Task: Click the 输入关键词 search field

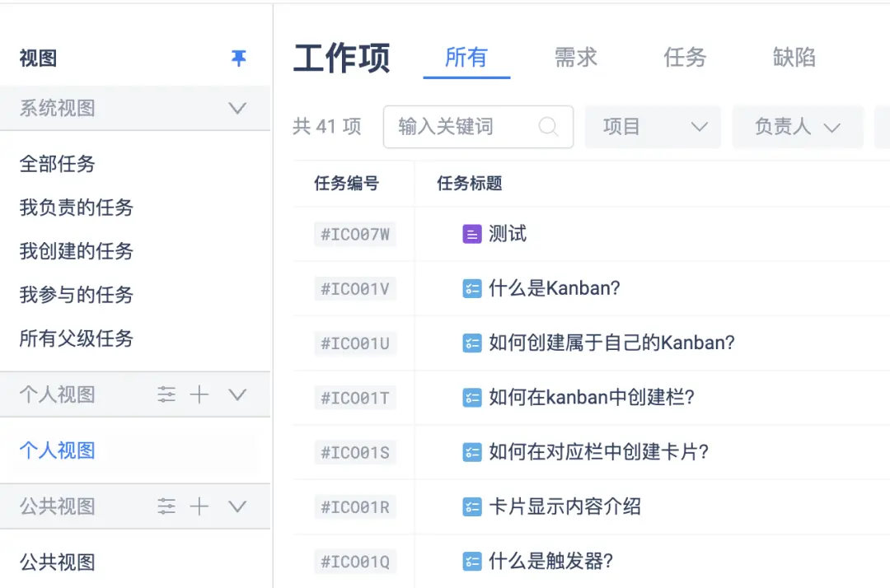Action: click(461, 127)
